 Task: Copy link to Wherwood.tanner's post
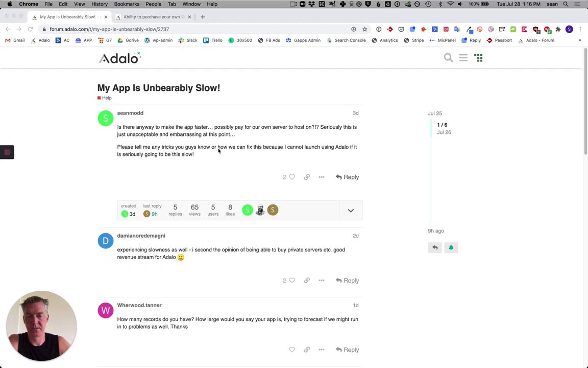307,350
